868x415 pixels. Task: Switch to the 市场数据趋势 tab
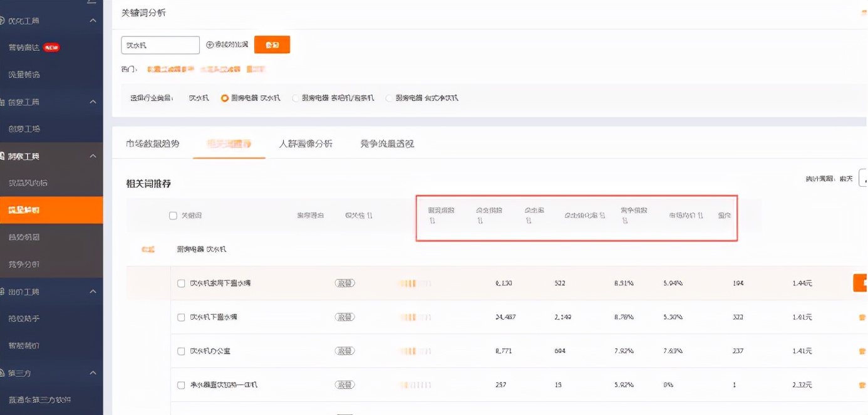click(x=152, y=143)
